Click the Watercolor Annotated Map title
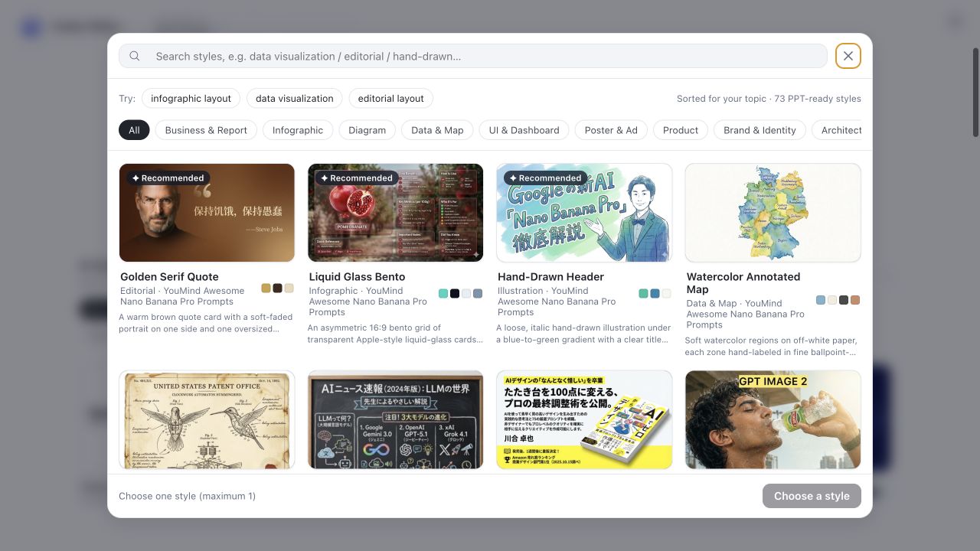Image resolution: width=980 pixels, height=551 pixels. tap(743, 283)
